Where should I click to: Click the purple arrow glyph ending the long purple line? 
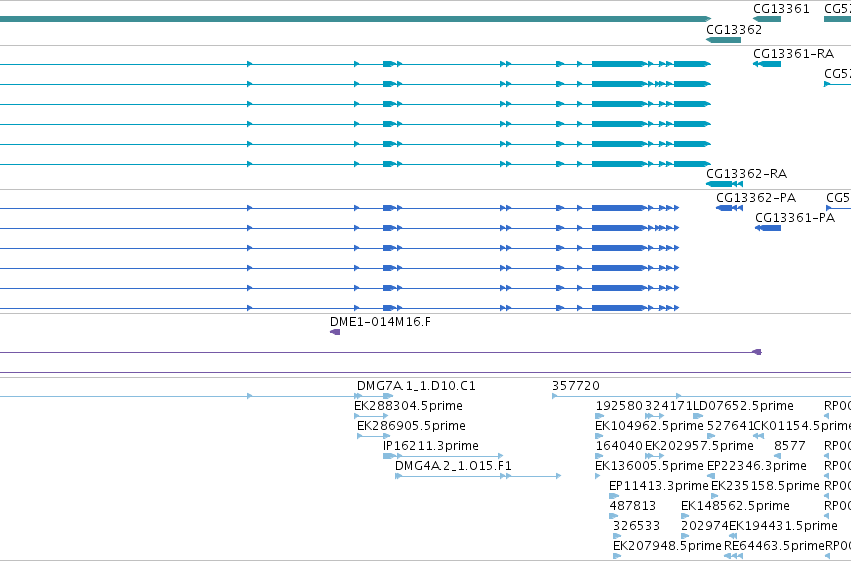[x=757, y=352]
